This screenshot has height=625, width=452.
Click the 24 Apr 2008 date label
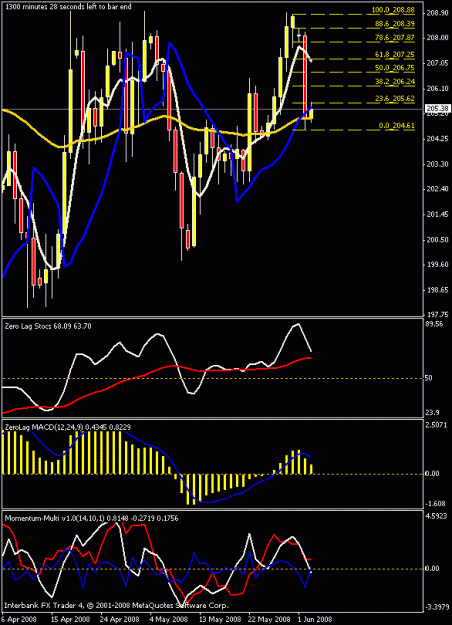(x=120, y=619)
